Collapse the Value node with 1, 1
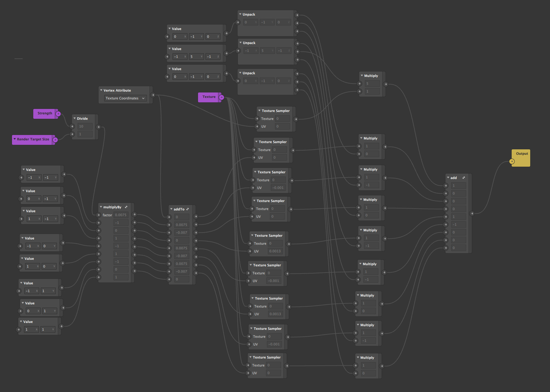The image size is (550, 392). tap(21, 321)
